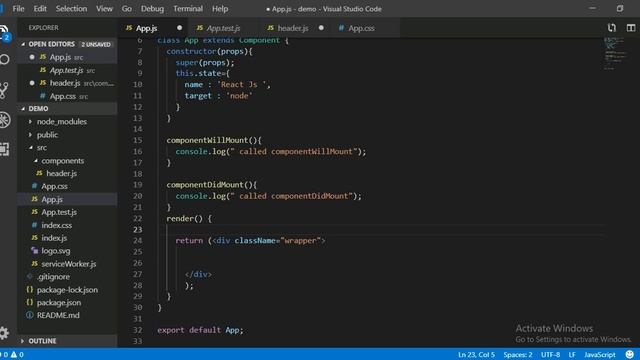Open index.js in the file tree
This screenshot has height=360, width=640.
(67, 238)
